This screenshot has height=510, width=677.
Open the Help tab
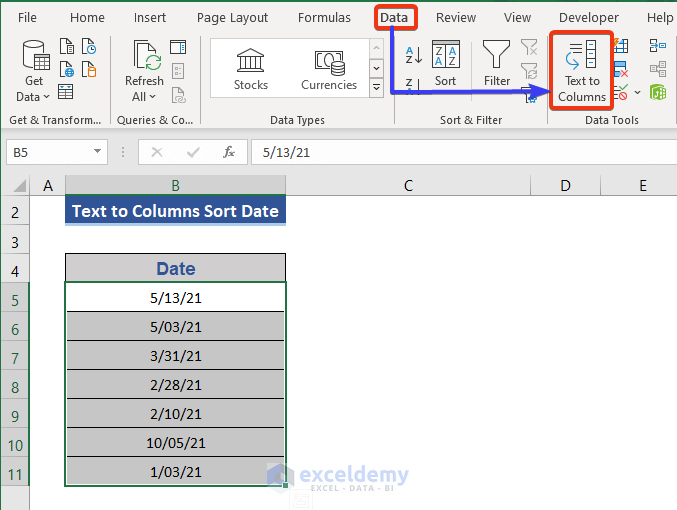[660, 18]
